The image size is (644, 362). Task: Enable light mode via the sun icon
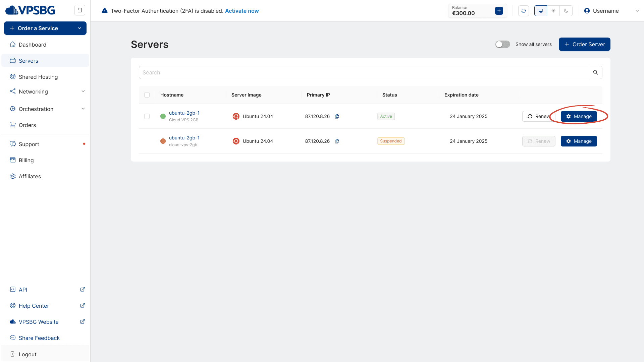[553, 10]
